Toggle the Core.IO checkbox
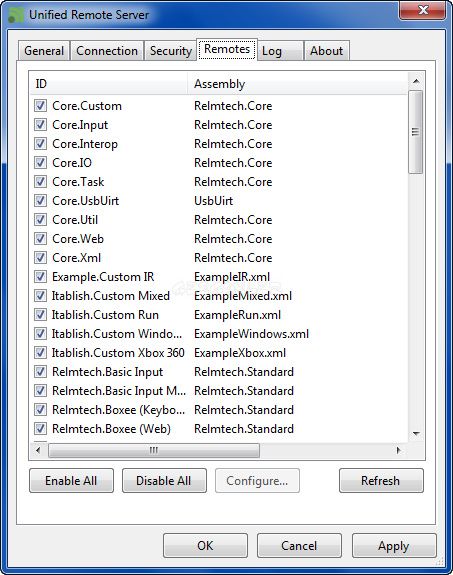 [x=40, y=162]
